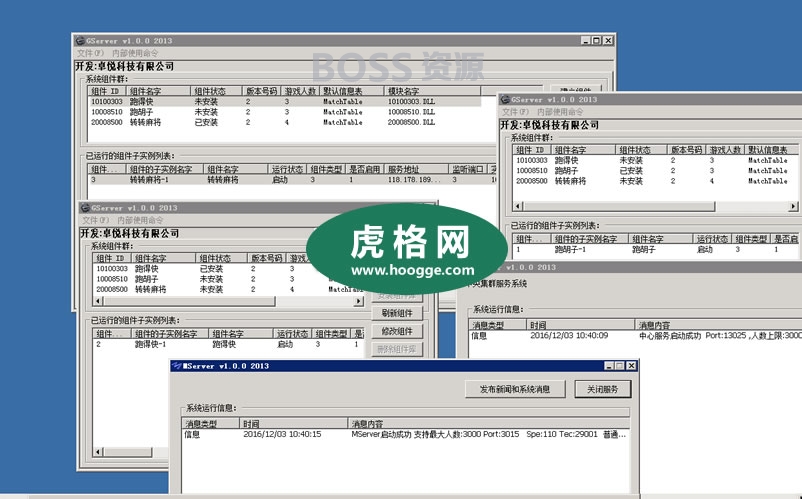Click 时间 header in central server window

[581, 325]
